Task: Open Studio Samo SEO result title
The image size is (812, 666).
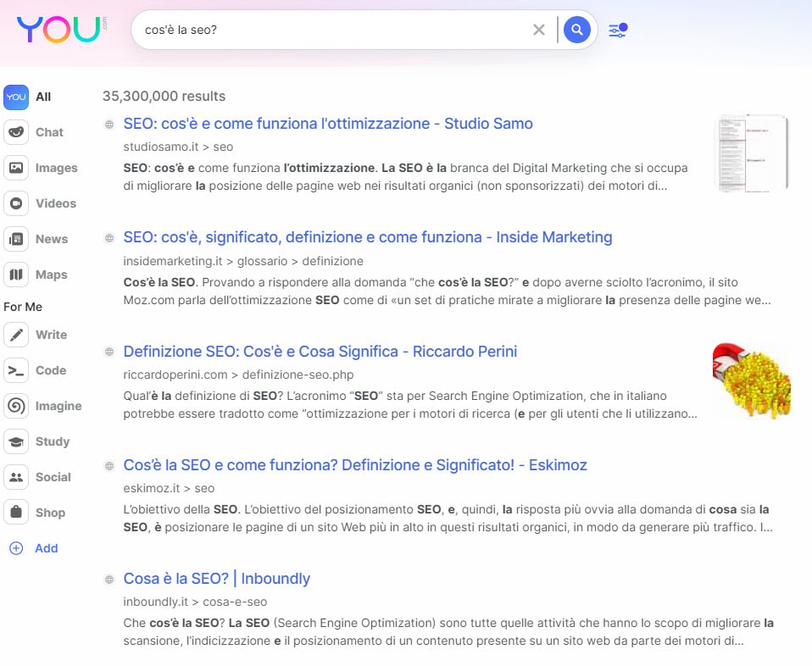Action: [328, 124]
